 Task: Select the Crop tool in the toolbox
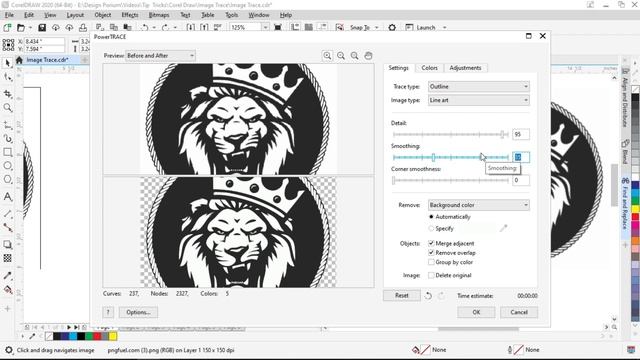point(7,94)
